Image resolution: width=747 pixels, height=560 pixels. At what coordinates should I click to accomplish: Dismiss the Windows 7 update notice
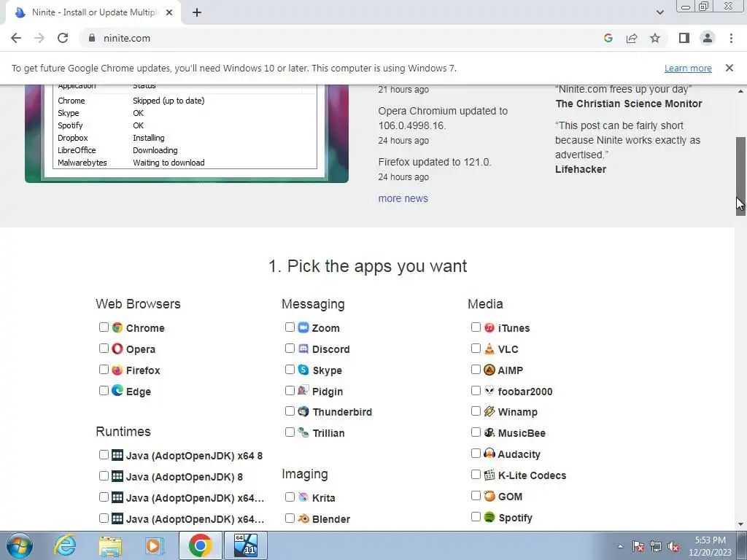(x=729, y=68)
